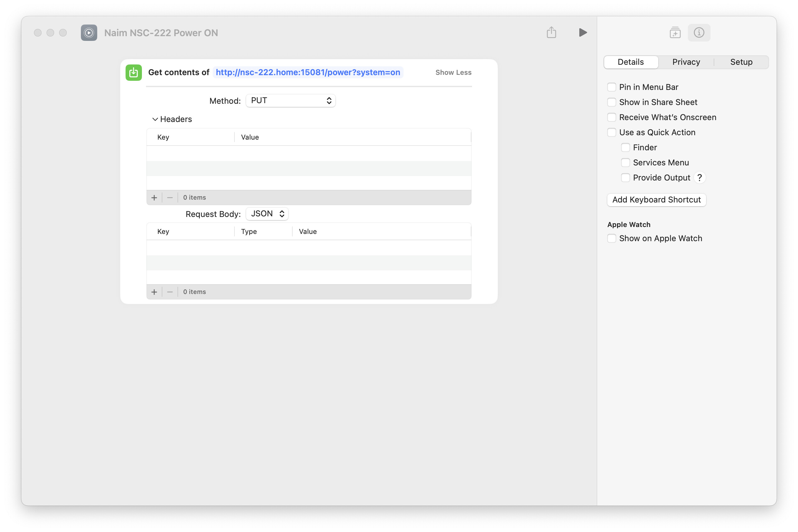The height and width of the screenshot is (532, 798).
Task: Toggle the shortcut details info icon
Action: pyautogui.click(x=699, y=33)
